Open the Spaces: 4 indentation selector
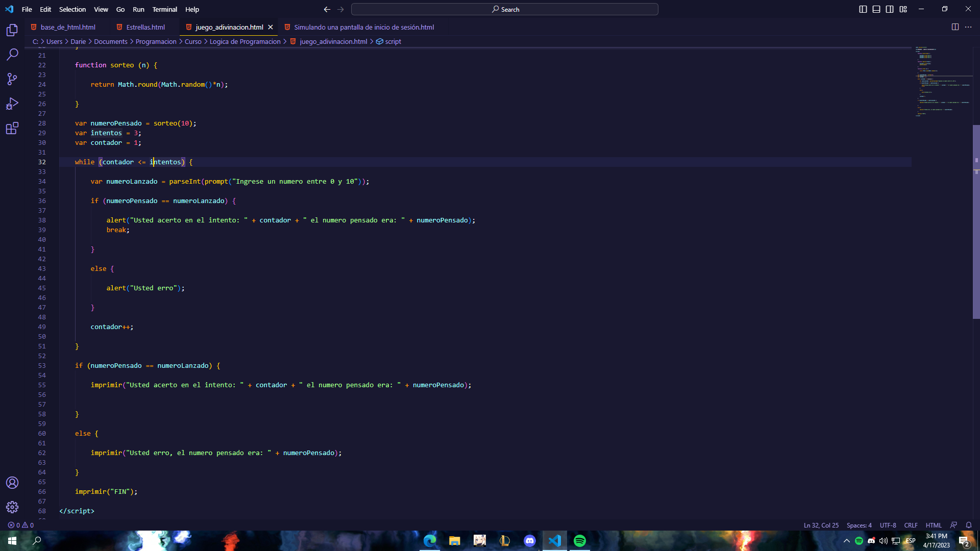Image resolution: width=980 pixels, height=551 pixels. pyautogui.click(x=859, y=525)
